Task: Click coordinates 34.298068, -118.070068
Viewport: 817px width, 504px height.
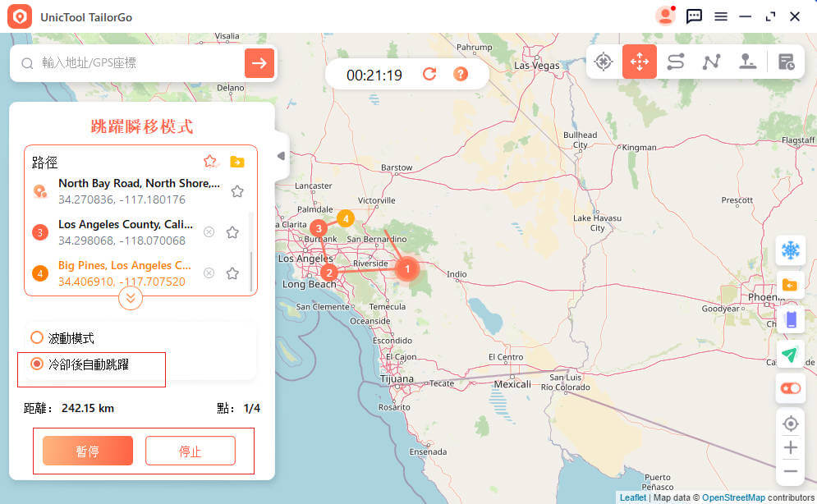Action: pyautogui.click(x=122, y=241)
